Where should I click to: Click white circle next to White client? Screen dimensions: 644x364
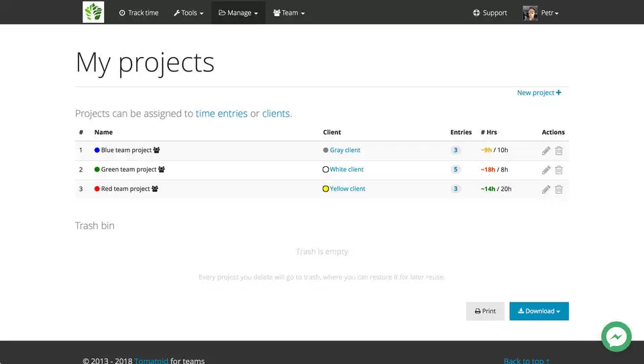[x=326, y=170]
